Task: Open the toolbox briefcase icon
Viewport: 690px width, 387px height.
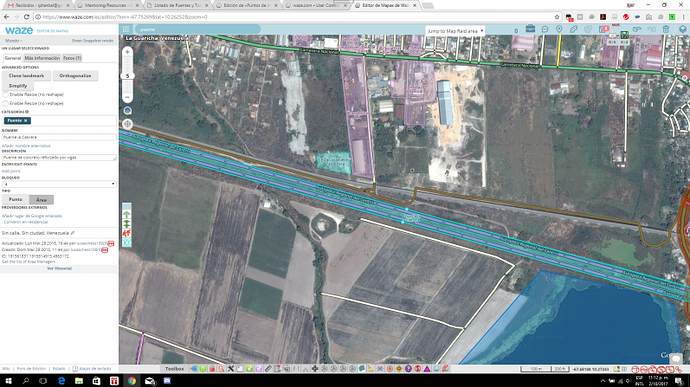Action: pyautogui.click(x=530, y=29)
